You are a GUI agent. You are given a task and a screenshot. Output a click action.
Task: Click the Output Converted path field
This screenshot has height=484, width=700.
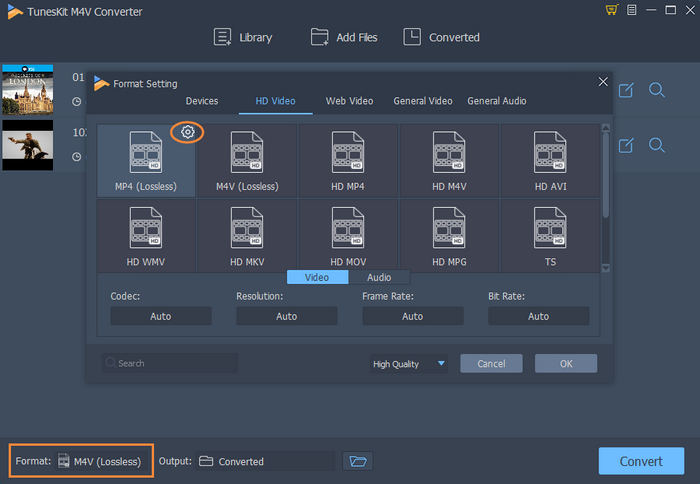(266, 461)
